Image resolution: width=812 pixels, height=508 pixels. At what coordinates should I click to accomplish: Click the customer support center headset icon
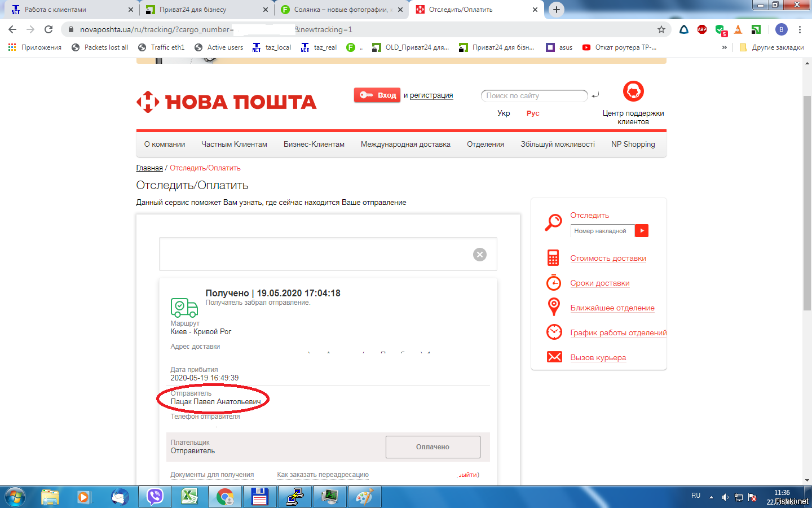pos(633,91)
